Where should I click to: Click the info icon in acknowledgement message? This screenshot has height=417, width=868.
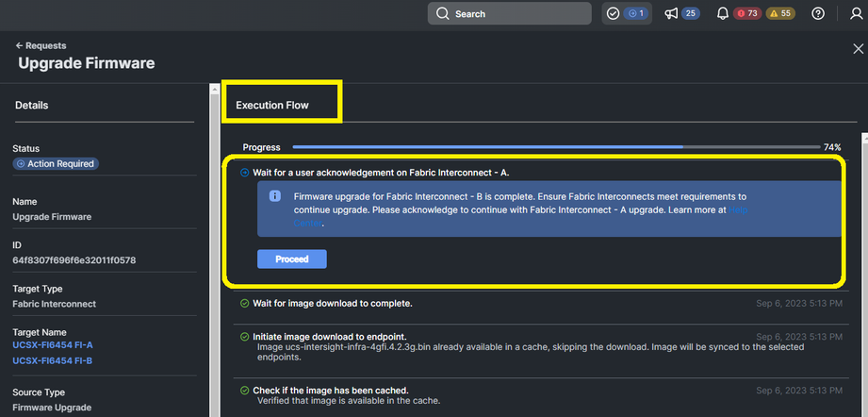point(274,196)
